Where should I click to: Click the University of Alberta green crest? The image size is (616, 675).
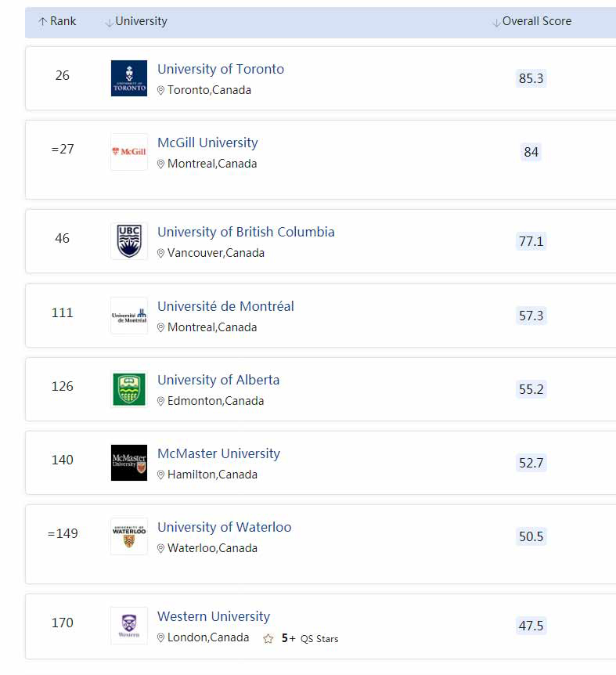pos(129,389)
